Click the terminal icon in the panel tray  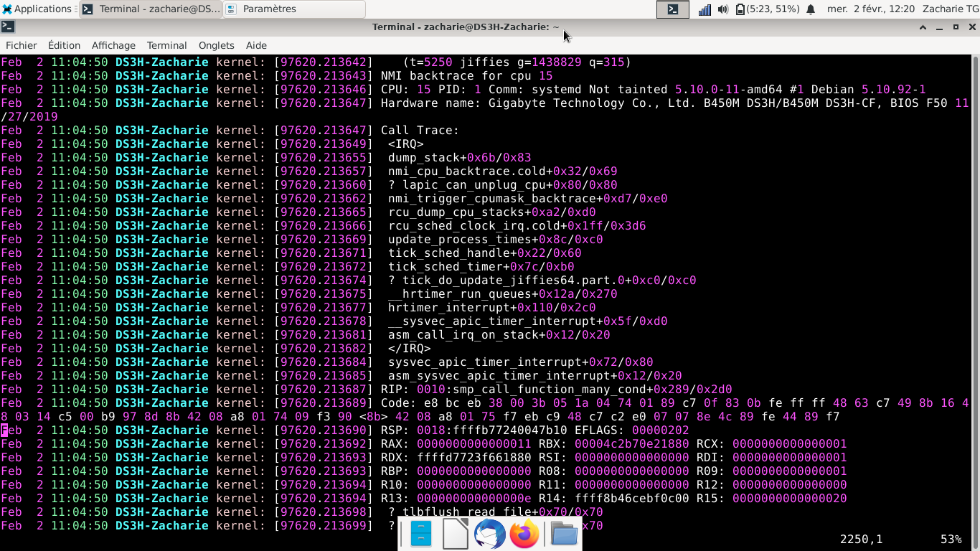pyautogui.click(x=673, y=9)
